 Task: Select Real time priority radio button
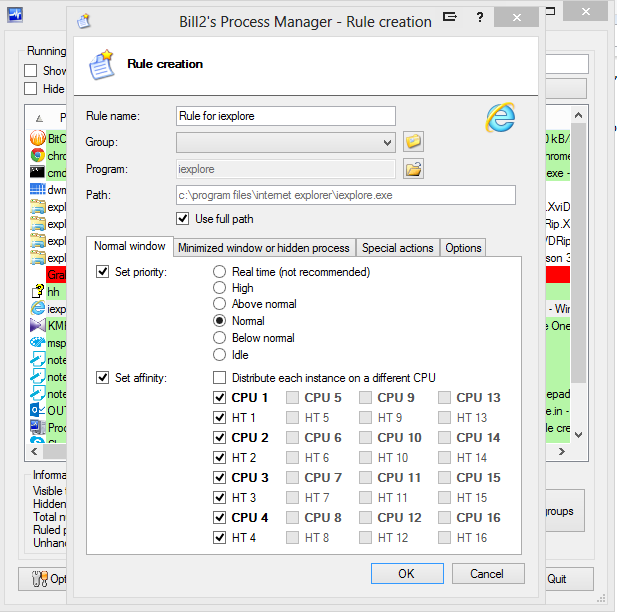click(x=219, y=272)
